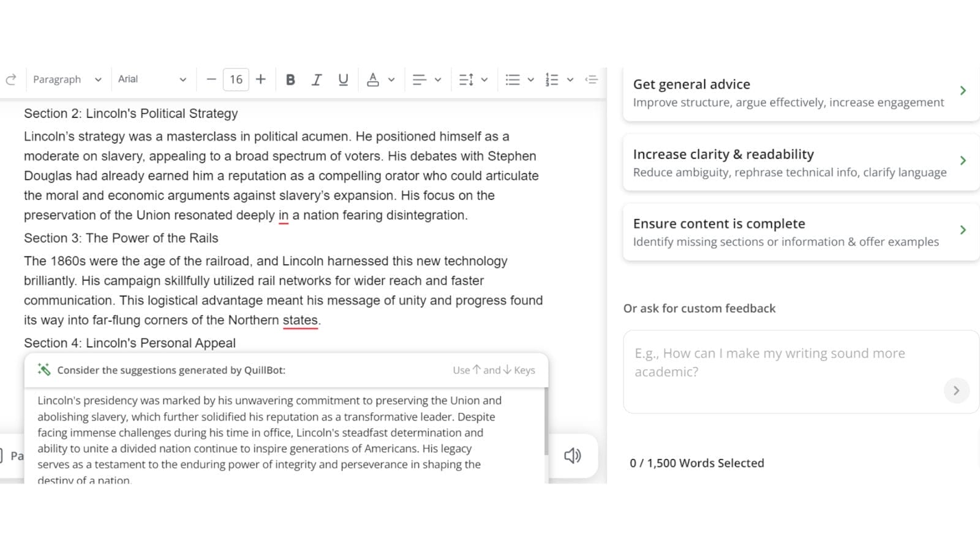Screen dimensions: 980x551
Task: Toggle bold formatting
Action: click(x=290, y=79)
